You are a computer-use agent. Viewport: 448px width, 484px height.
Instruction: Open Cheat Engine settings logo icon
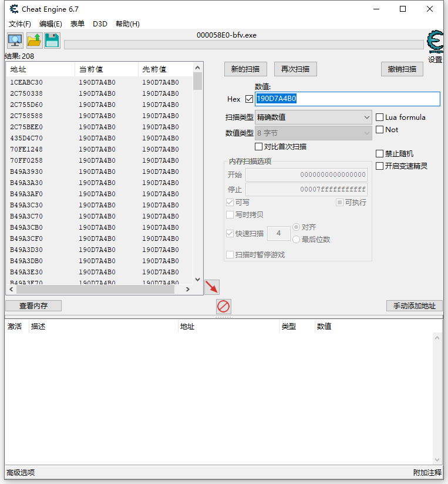(x=435, y=42)
